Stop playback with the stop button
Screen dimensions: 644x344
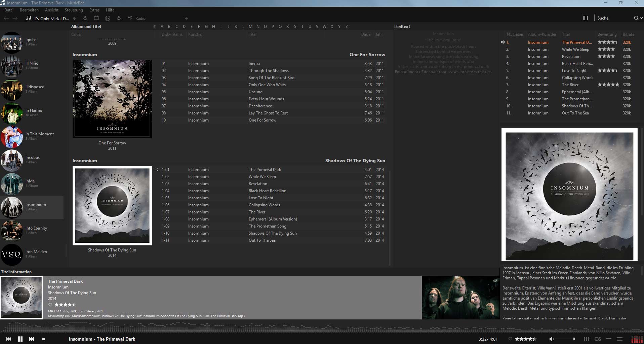coord(44,339)
